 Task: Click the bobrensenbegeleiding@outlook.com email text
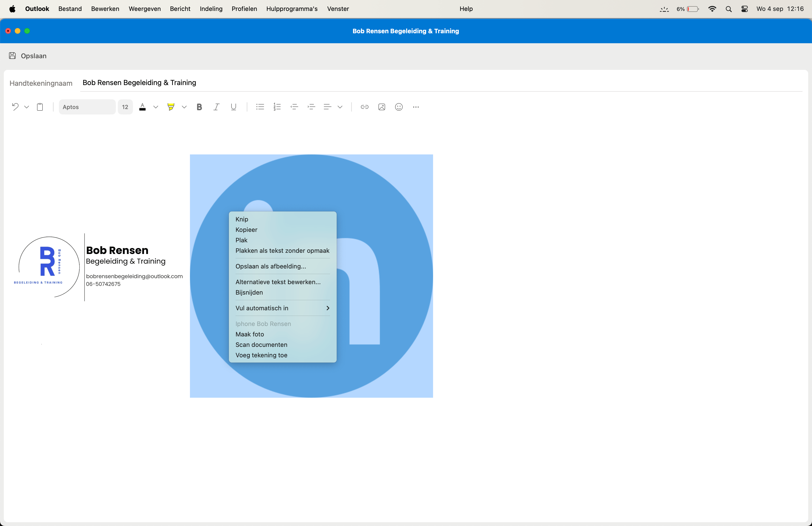click(134, 276)
